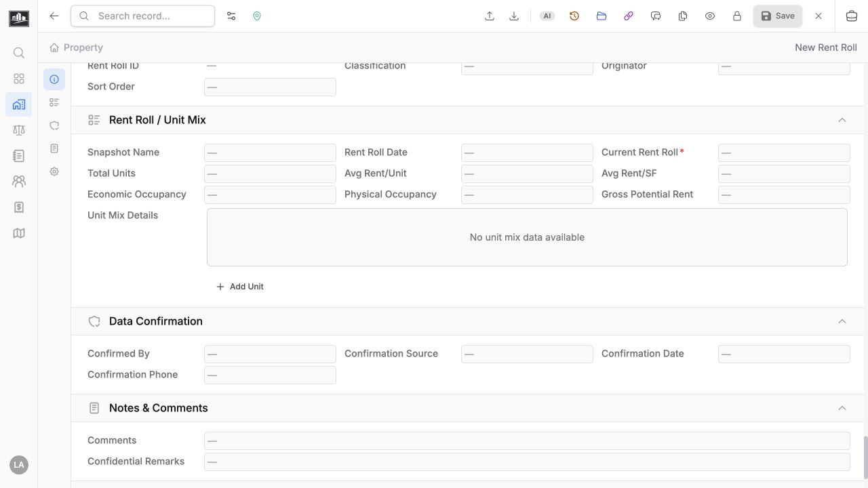Click the duplicate copy icon

point(683,16)
